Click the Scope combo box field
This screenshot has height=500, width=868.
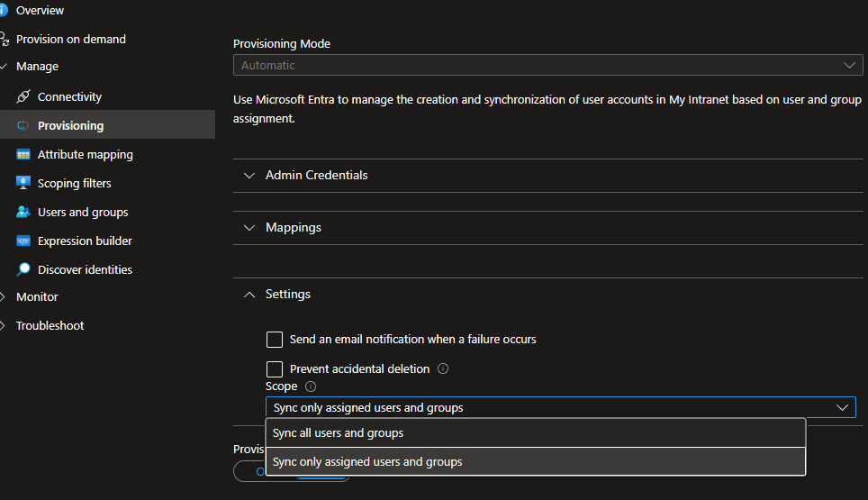tap(561, 407)
